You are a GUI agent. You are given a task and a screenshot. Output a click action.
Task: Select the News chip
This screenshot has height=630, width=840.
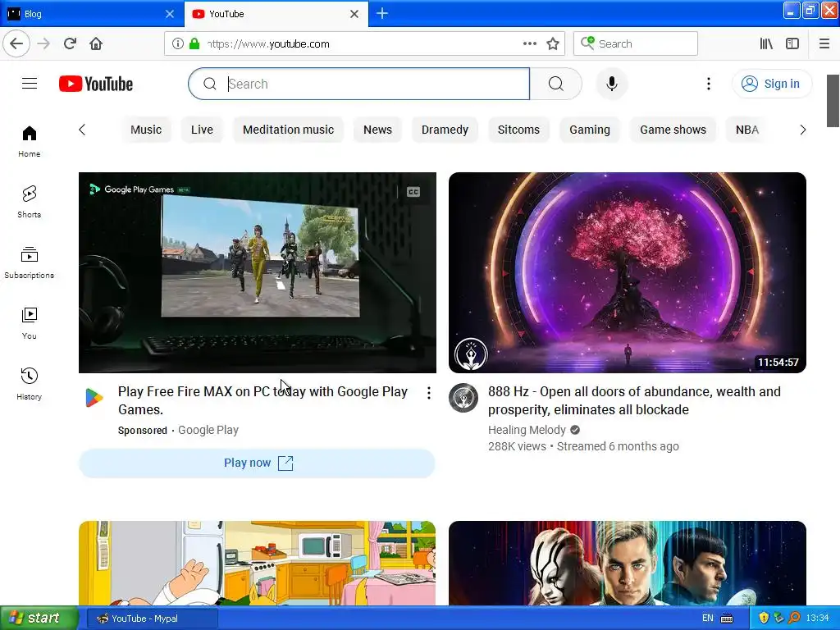coord(377,130)
